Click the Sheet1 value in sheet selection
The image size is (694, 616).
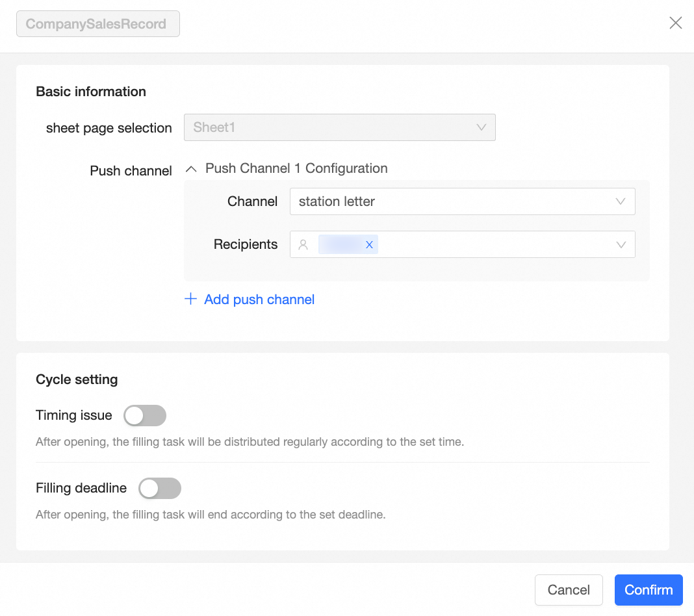point(214,127)
